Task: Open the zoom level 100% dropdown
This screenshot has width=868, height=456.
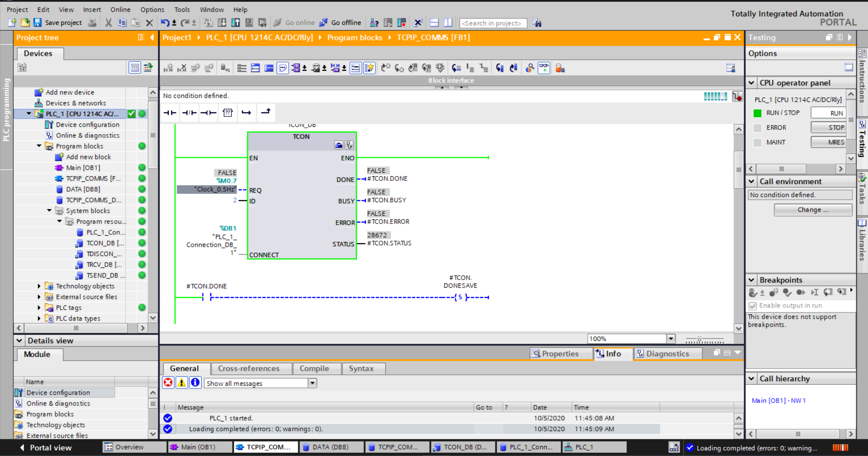Action: point(671,339)
